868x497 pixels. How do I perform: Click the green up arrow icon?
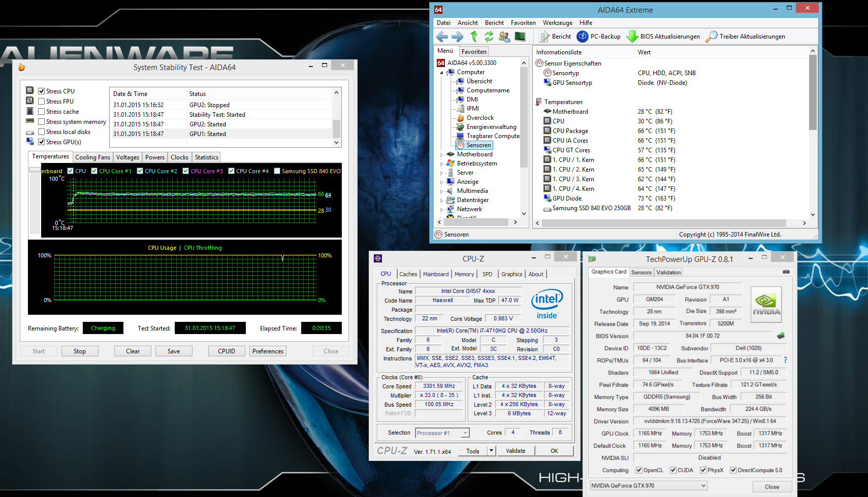click(474, 37)
